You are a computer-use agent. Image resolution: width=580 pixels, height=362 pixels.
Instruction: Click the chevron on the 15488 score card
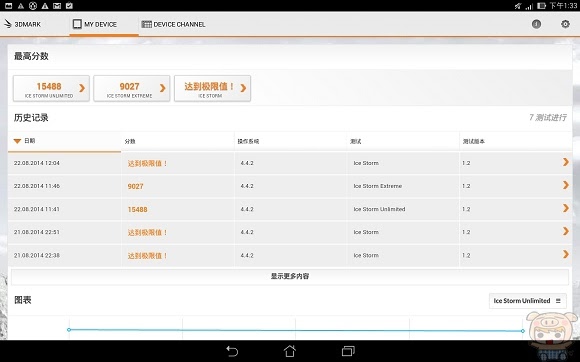[x=82, y=88]
